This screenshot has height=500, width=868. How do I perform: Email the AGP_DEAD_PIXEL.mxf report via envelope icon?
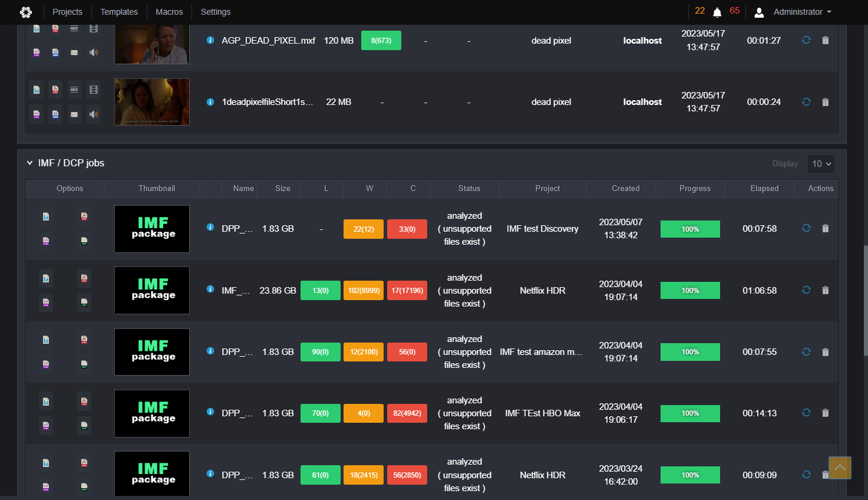(74, 52)
